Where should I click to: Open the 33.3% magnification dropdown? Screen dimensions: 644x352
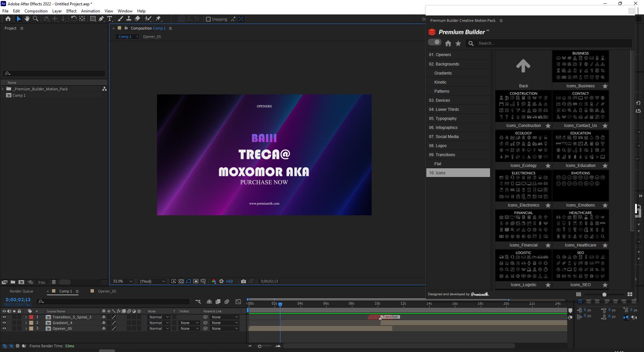pos(122,281)
